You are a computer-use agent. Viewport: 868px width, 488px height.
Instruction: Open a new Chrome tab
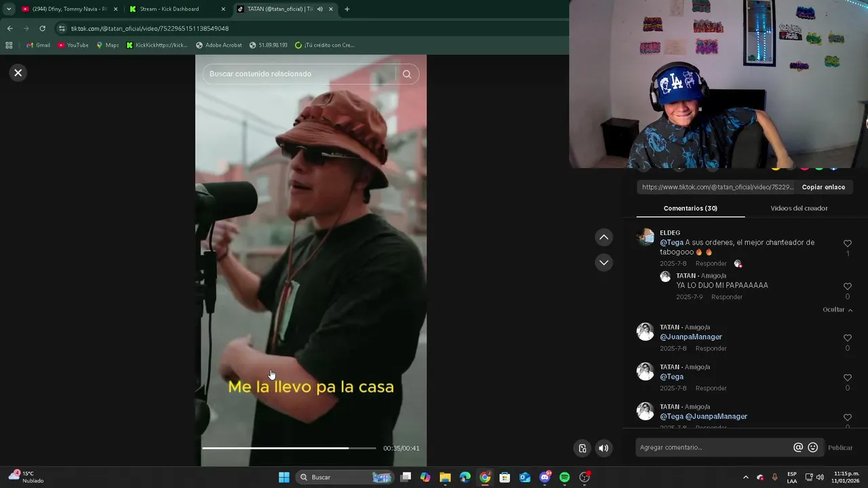[347, 9]
